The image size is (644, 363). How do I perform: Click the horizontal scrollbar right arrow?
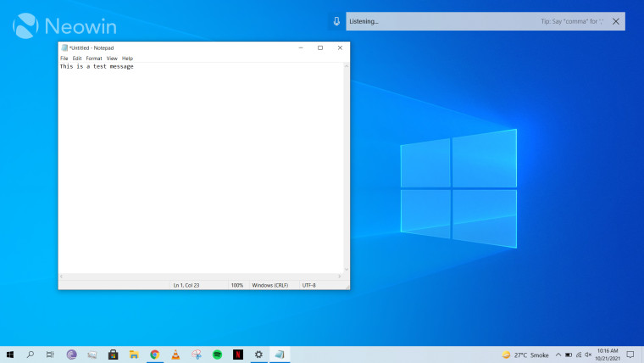click(340, 276)
